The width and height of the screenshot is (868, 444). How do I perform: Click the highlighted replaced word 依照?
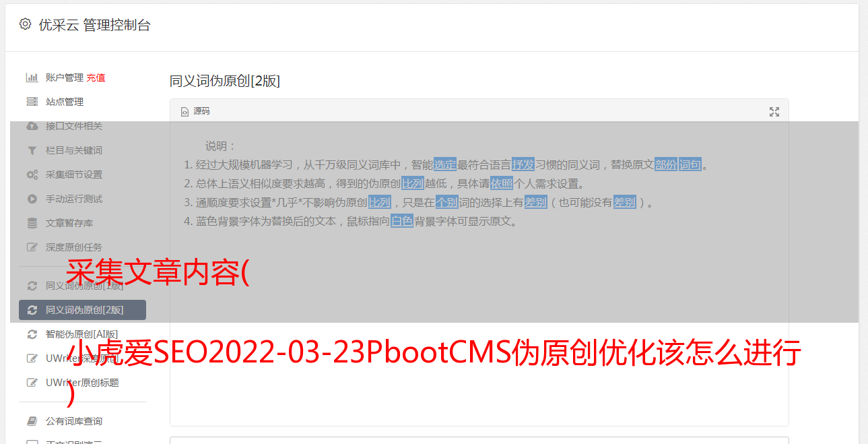(502, 183)
